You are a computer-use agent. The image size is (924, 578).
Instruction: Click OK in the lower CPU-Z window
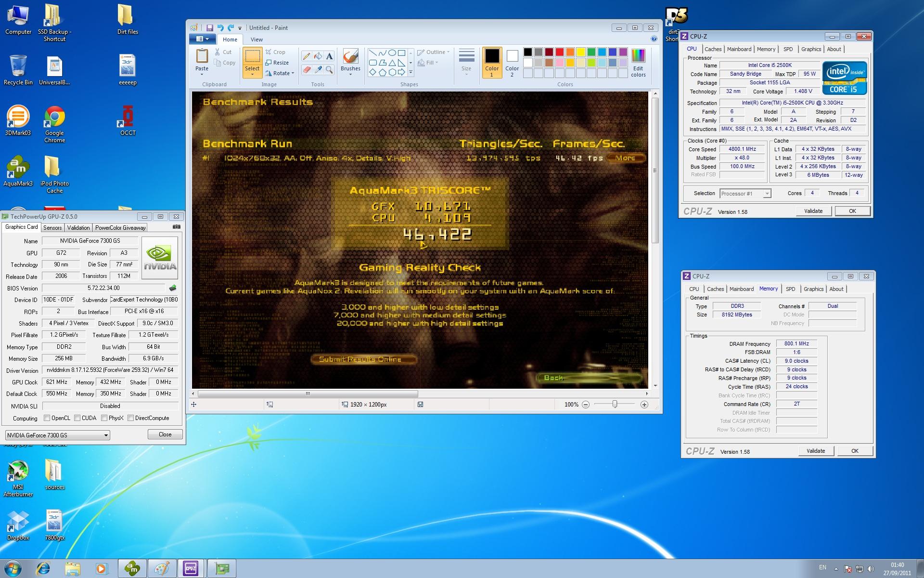click(x=855, y=451)
